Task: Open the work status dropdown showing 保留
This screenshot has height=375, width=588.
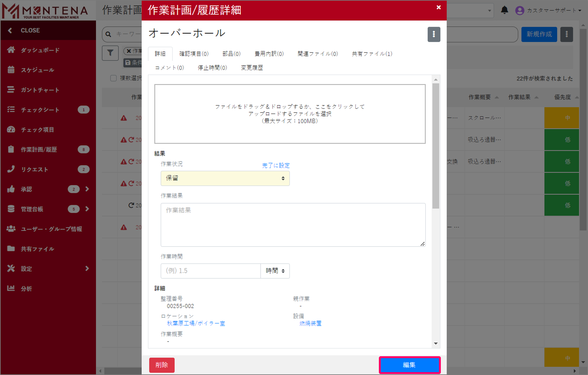Action: [x=225, y=178]
